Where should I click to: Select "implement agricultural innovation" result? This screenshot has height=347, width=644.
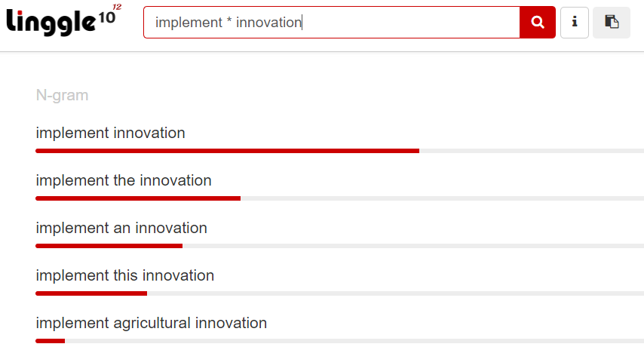(151, 323)
